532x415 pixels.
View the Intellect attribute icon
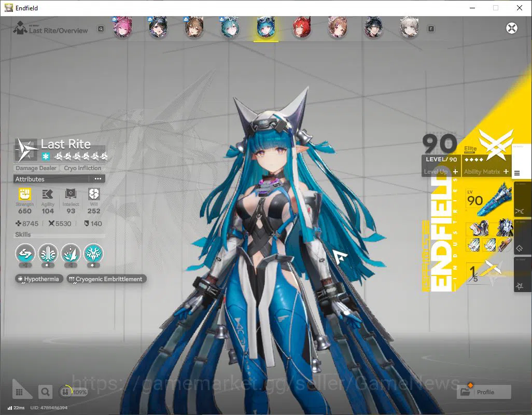coord(71,195)
